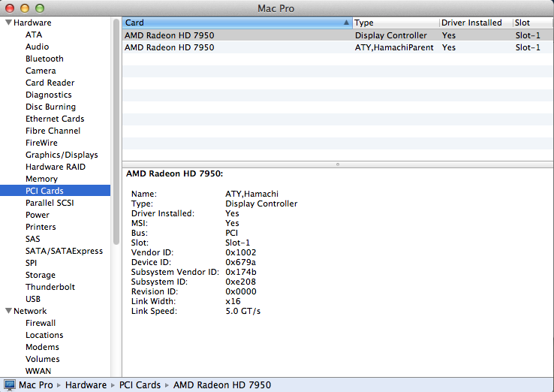
Task: Click the green zoom window button
Action: point(40,8)
